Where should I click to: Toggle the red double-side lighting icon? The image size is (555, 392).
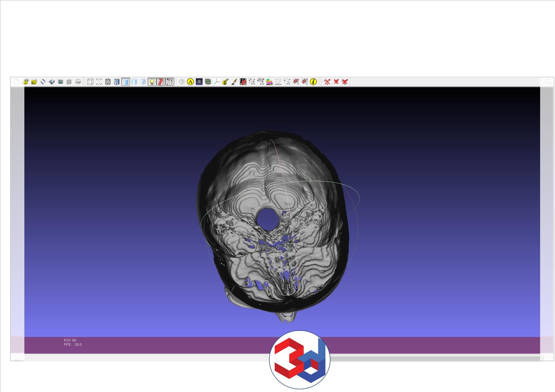pyautogui.click(x=161, y=82)
